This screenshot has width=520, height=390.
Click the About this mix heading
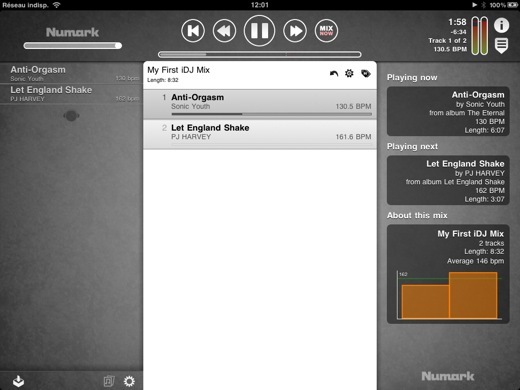(x=417, y=215)
